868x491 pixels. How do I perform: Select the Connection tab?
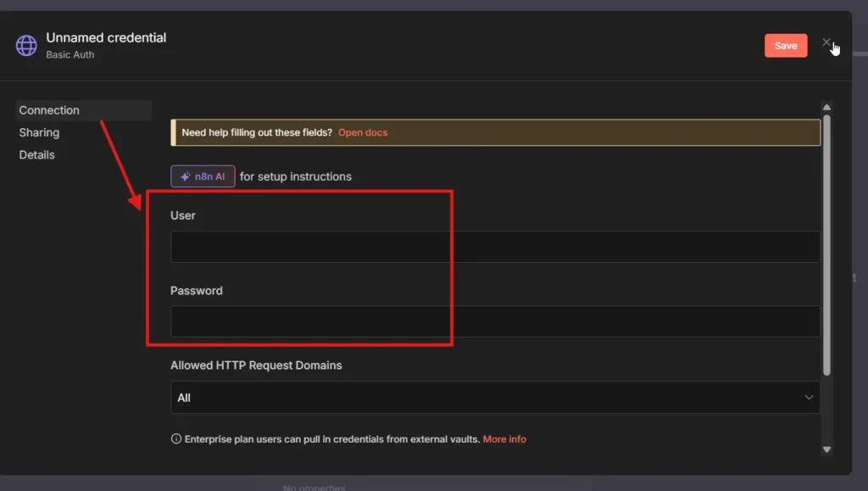(48, 110)
